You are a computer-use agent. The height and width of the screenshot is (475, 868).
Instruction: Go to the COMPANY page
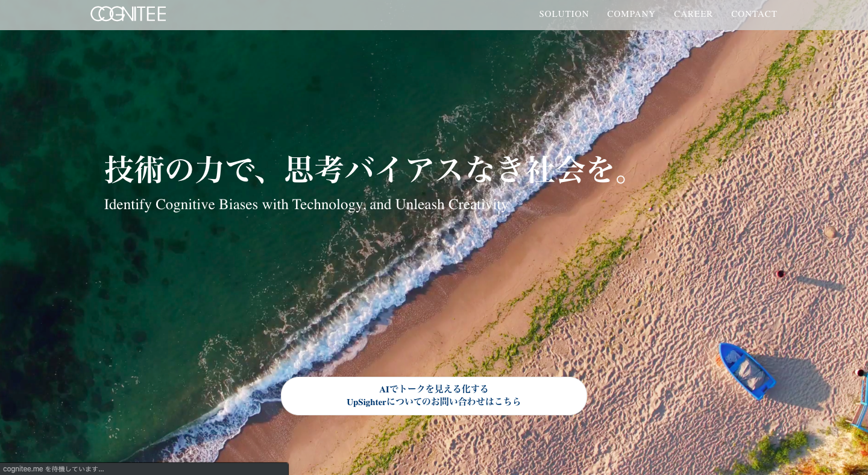pos(631,14)
